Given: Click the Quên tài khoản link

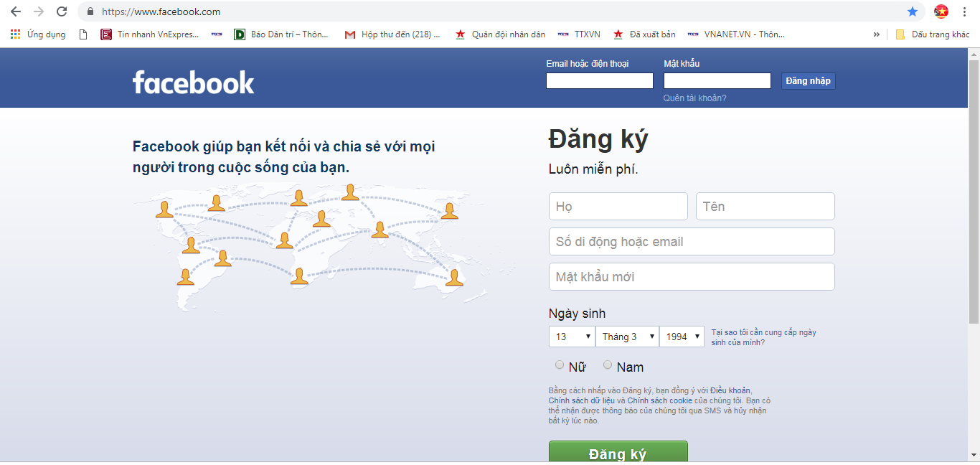Looking at the screenshot, I should [693, 98].
